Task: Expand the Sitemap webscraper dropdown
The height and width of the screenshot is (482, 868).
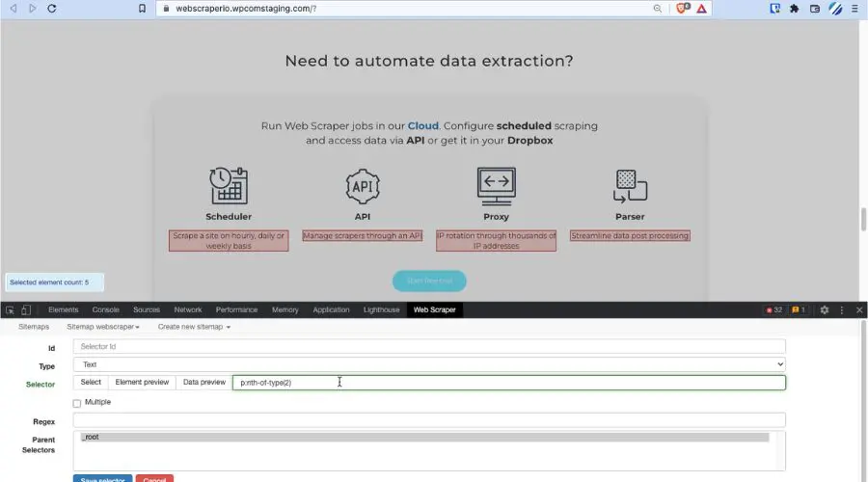Action: [x=103, y=327]
